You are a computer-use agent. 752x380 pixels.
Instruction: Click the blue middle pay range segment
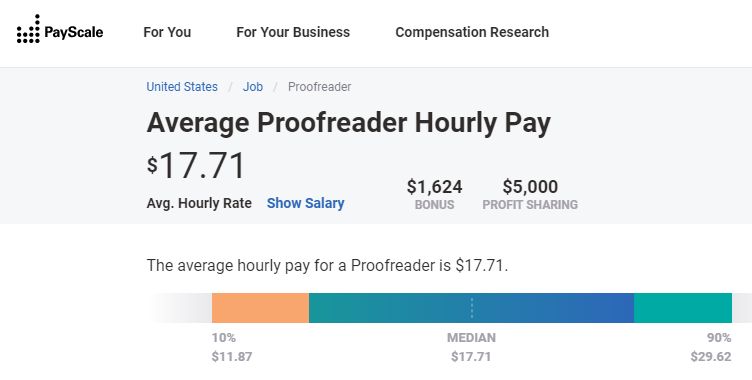(471, 308)
